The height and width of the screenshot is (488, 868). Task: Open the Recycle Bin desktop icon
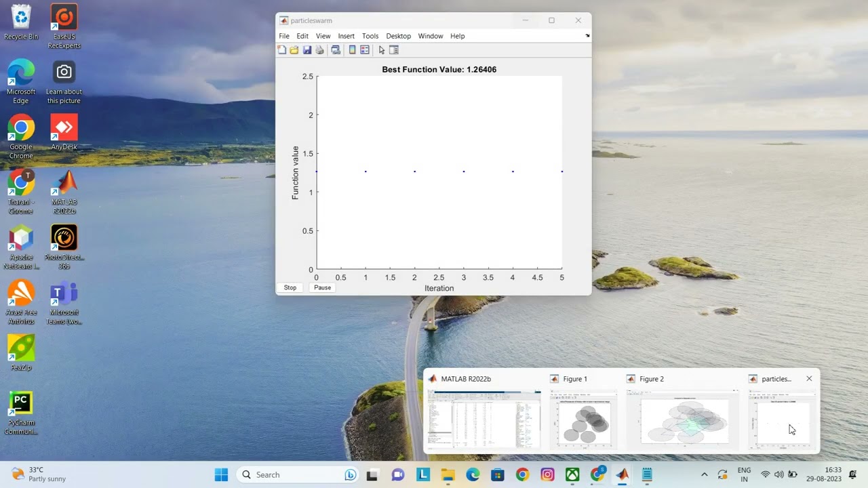pos(21,22)
